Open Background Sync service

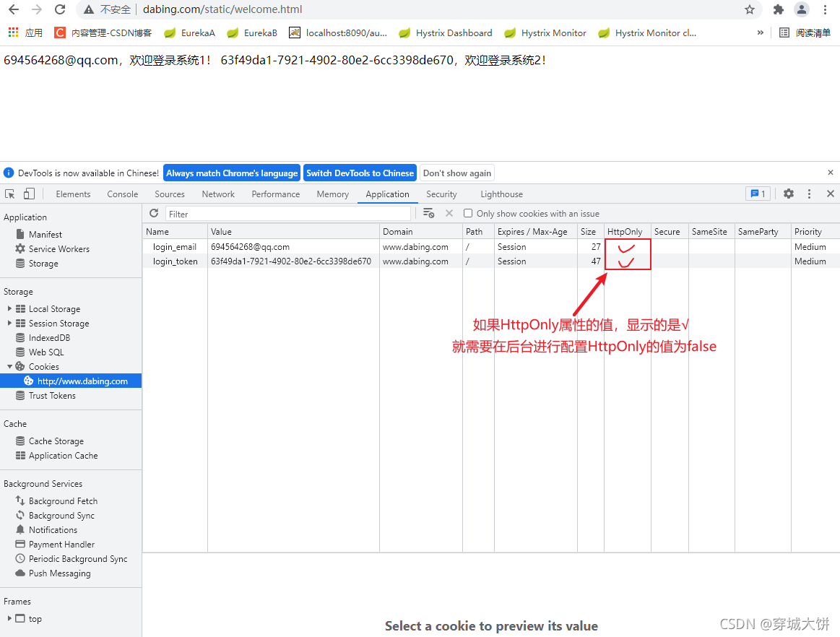[61, 516]
